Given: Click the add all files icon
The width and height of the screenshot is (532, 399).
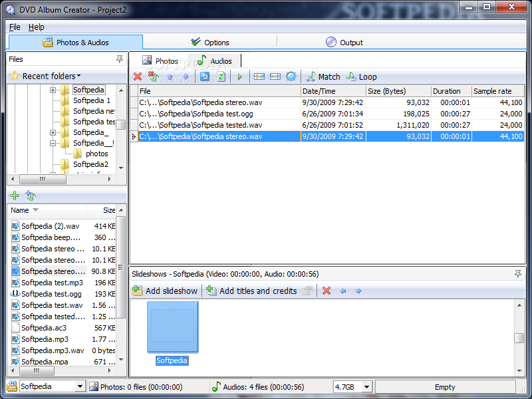Looking at the screenshot, I should [x=31, y=196].
